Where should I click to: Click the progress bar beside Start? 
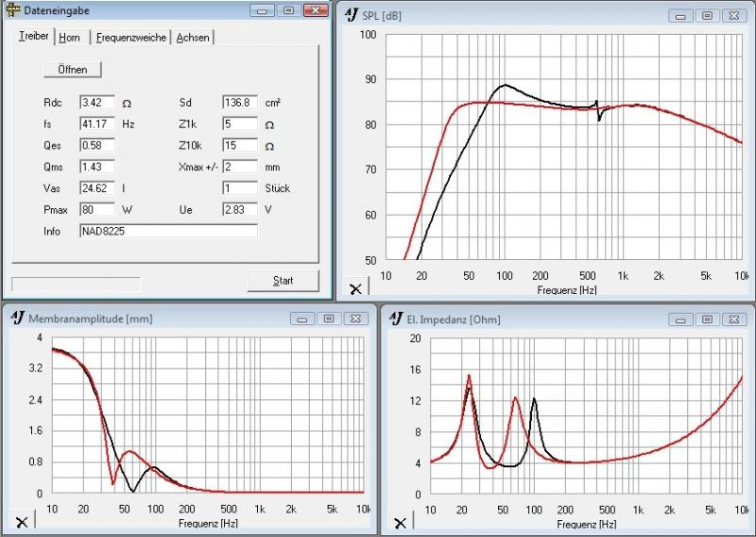pos(76,285)
